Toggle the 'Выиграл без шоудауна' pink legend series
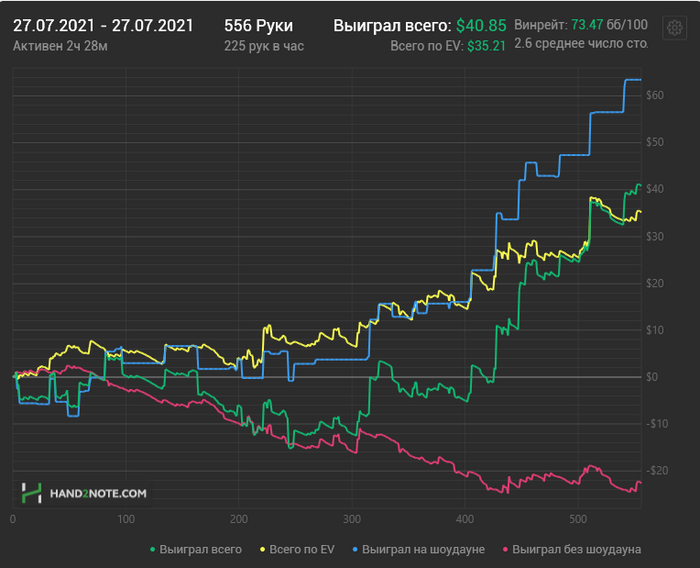This screenshot has height=568, width=700. [572, 549]
